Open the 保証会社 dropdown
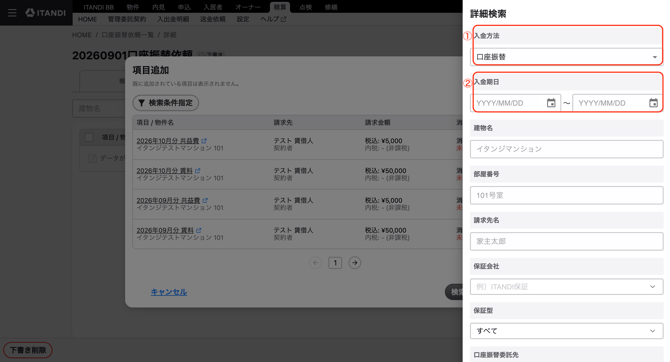The image size is (670, 362). 567,287
